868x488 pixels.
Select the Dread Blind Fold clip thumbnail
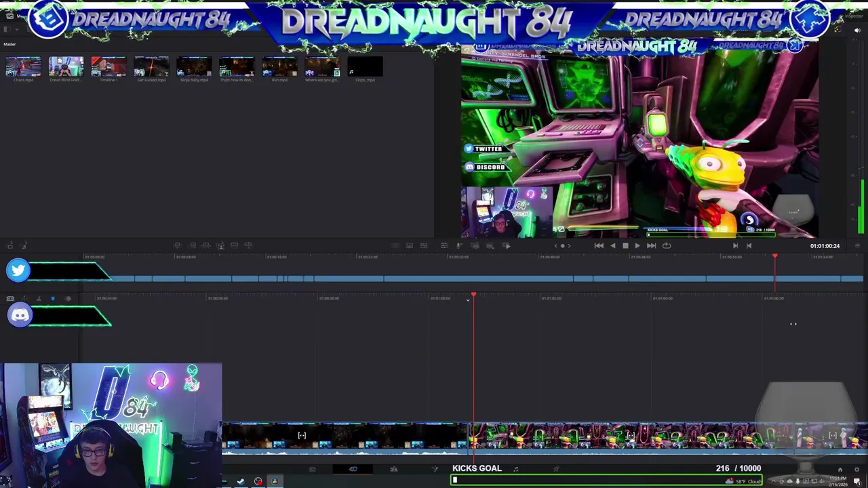tap(66, 67)
